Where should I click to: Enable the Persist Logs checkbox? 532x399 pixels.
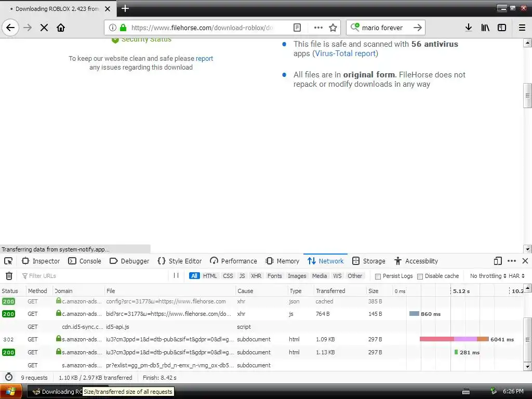(x=378, y=276)
